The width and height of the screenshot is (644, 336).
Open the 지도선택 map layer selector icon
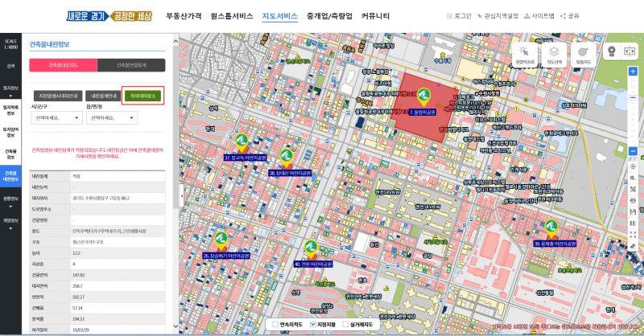[554, 55]
